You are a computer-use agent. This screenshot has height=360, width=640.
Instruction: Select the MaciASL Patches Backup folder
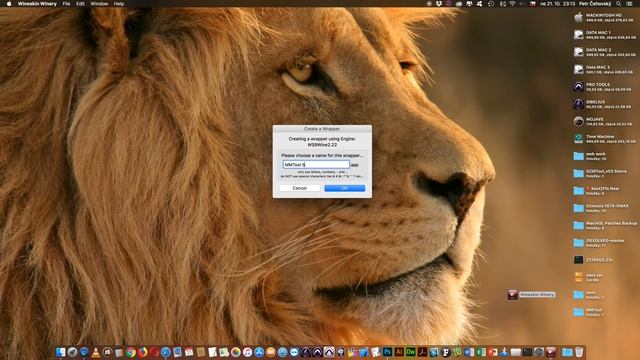(578, 225)
